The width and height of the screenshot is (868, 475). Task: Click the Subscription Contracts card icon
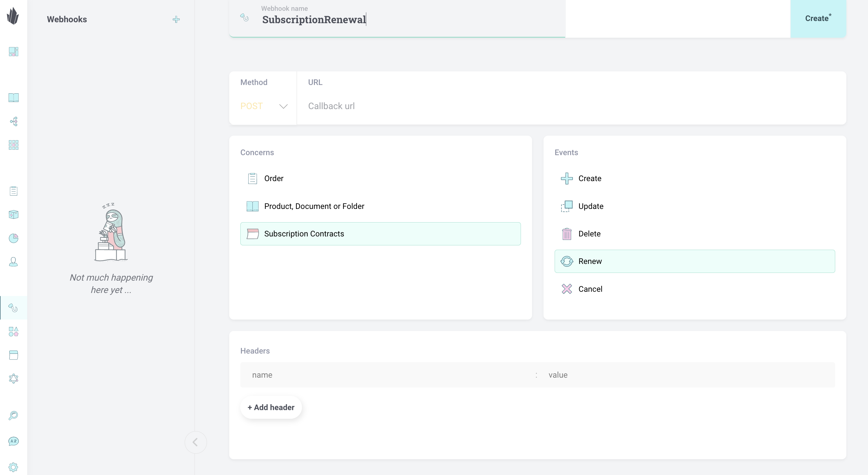click(x=252, y=234)
